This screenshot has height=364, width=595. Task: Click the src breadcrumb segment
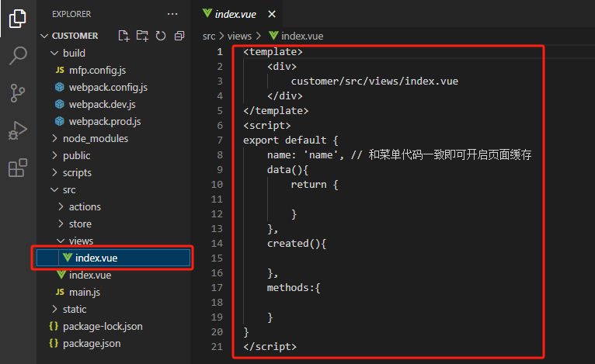click(x=209, y=36)
